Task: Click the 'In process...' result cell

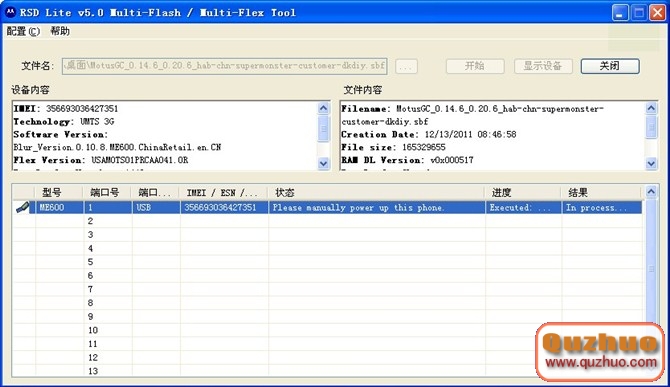Action: pyautogui.click(x=602, y=208)
